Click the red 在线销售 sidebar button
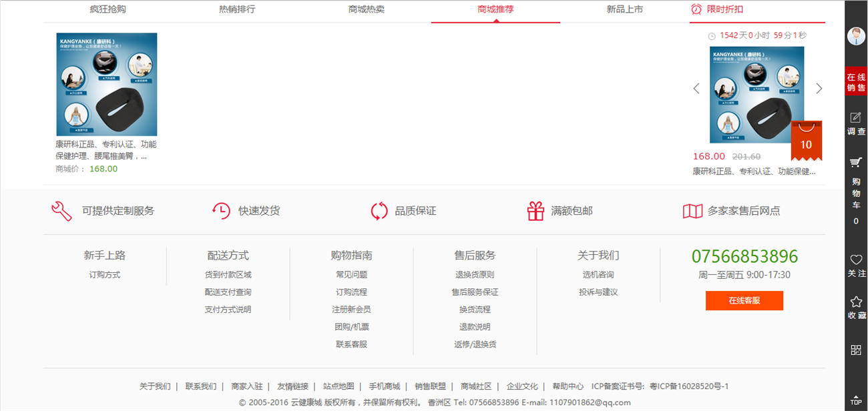Image resolution: width=868 pixels, height=411 pixels. 856,82
